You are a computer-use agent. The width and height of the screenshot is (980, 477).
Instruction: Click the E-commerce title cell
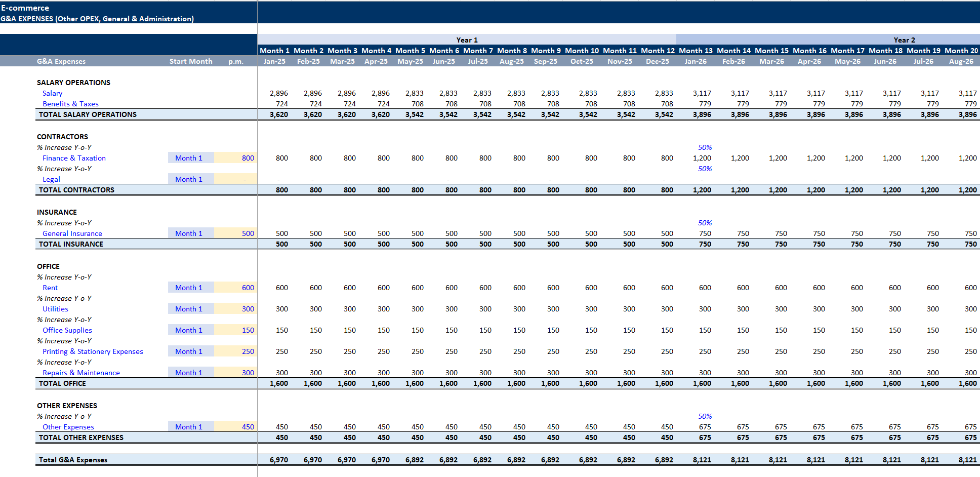point(25,8)
